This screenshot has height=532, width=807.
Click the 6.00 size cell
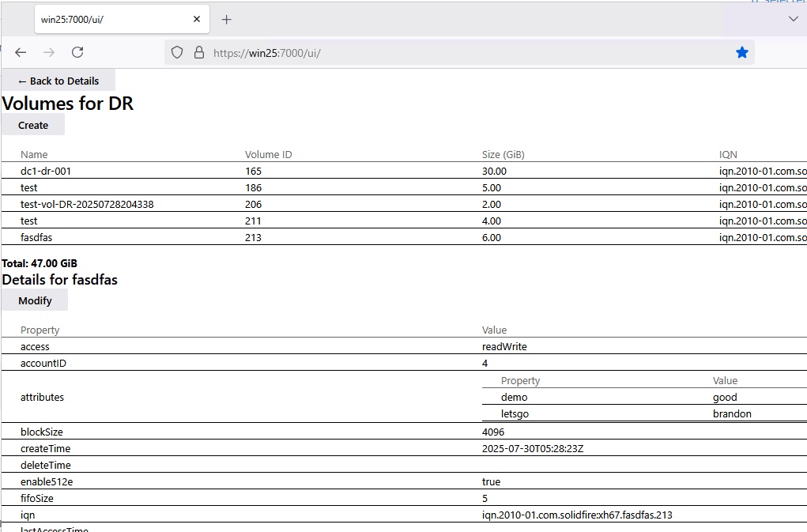492,237
